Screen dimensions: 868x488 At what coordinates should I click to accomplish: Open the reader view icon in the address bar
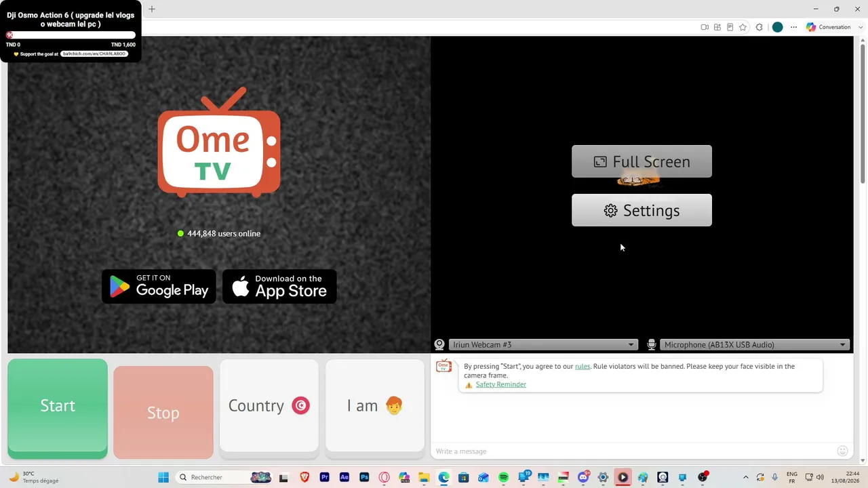tap(730, 27)
